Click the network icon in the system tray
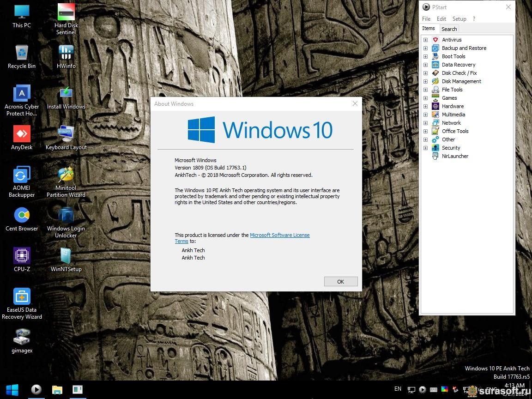This screenshot has height=399, width=532. pyautogui.click(x=411, y=390)
